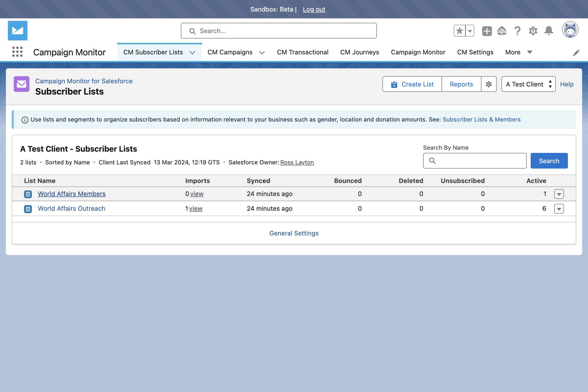Screen dimensions: 588x392
Task: Click the purple Subscriber Lists envelope icon
Action: point(22,84)
